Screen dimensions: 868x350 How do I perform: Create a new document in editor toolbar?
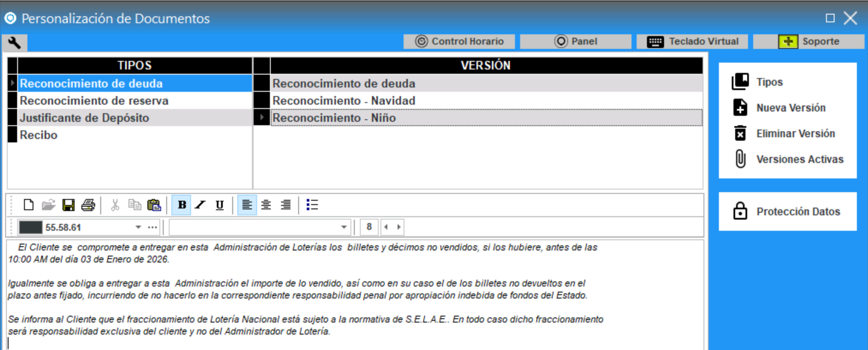coord(29,205)
